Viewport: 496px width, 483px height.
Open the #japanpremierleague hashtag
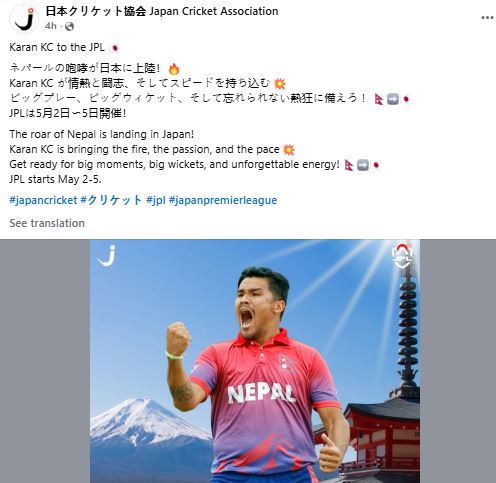coord(223,200)
